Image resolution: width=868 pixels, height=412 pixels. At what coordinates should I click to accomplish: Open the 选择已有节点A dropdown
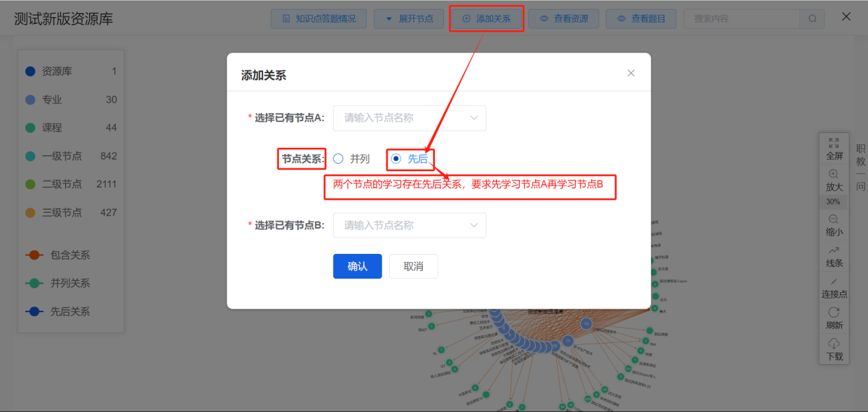point(409,118)
